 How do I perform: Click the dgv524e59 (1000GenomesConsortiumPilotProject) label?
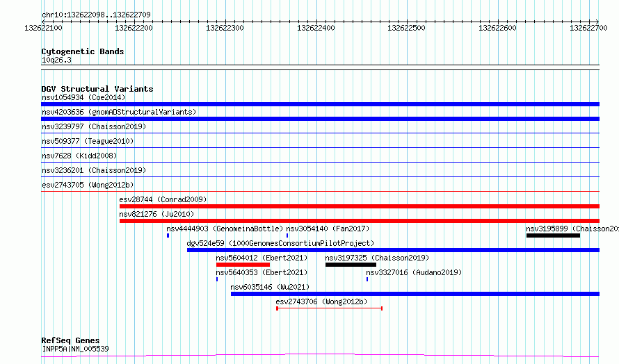coord(280,243)
